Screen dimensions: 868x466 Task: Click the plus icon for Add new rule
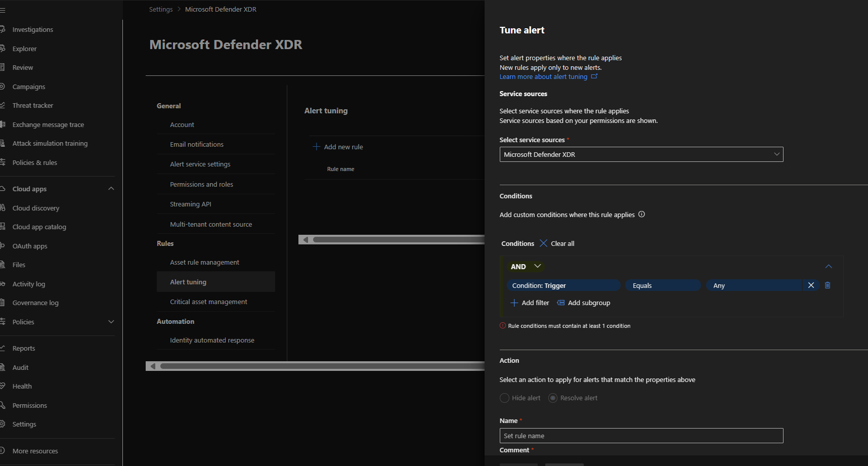[x=317, y=147]
